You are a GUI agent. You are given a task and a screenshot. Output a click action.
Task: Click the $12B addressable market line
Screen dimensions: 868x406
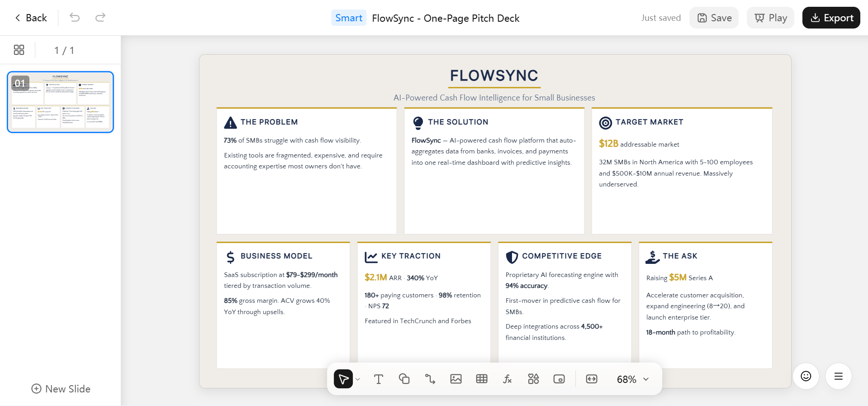click(x=639, y=144)
